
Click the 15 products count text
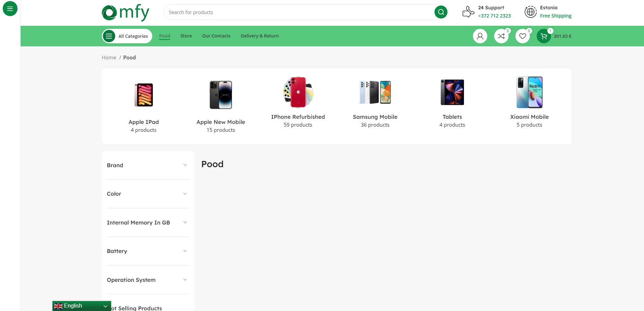coord(221,130)
